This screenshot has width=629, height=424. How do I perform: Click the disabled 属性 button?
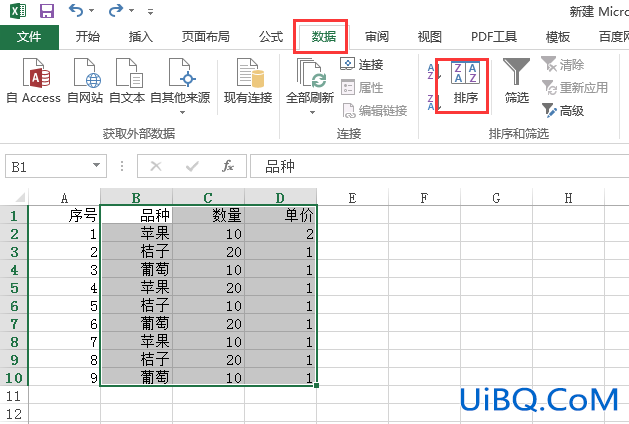tap(362, 87)
